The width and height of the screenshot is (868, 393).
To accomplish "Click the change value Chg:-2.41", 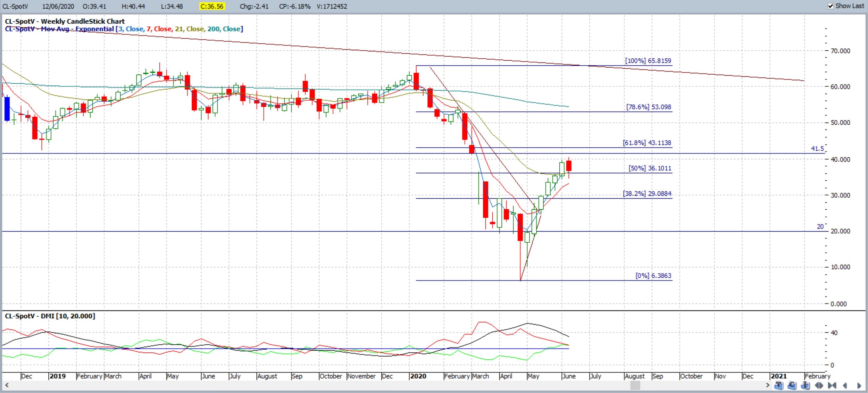I will click(x=254, y=6).
